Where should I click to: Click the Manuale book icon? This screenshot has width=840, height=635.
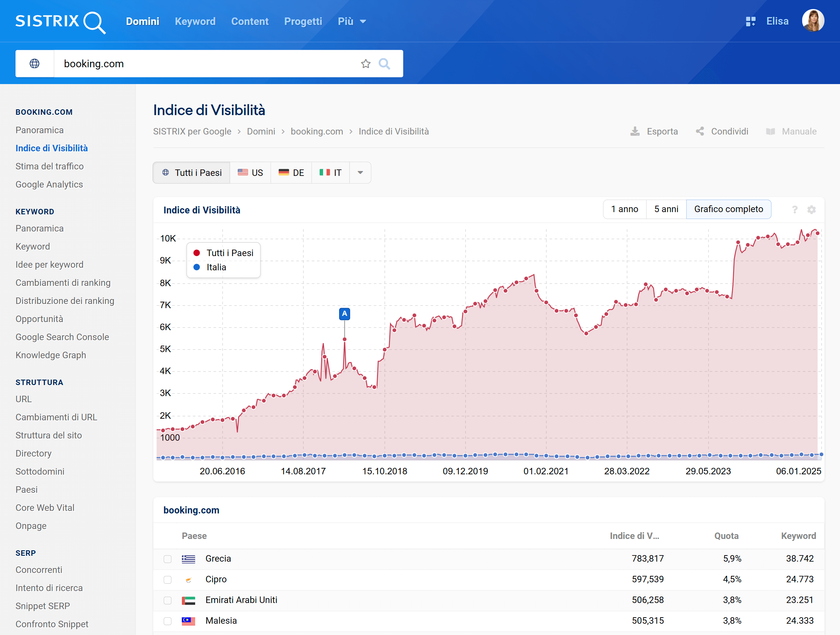tap(770, 132)
